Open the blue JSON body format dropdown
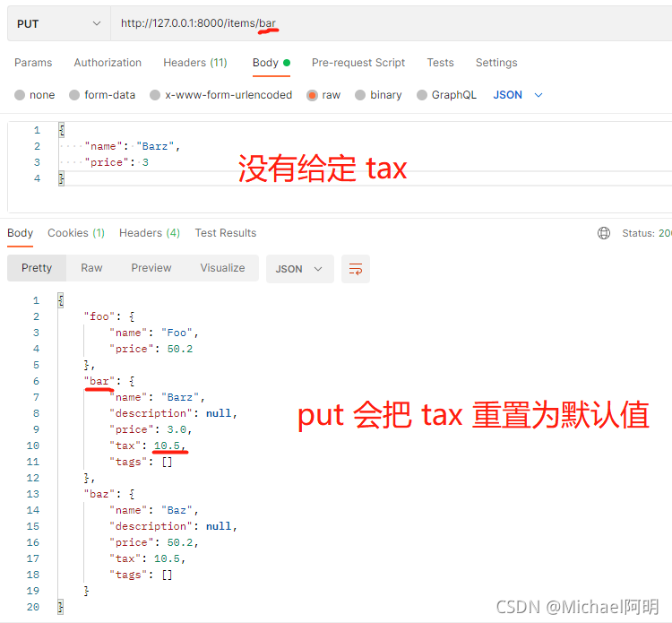672x623 pixels. (518, 95)
